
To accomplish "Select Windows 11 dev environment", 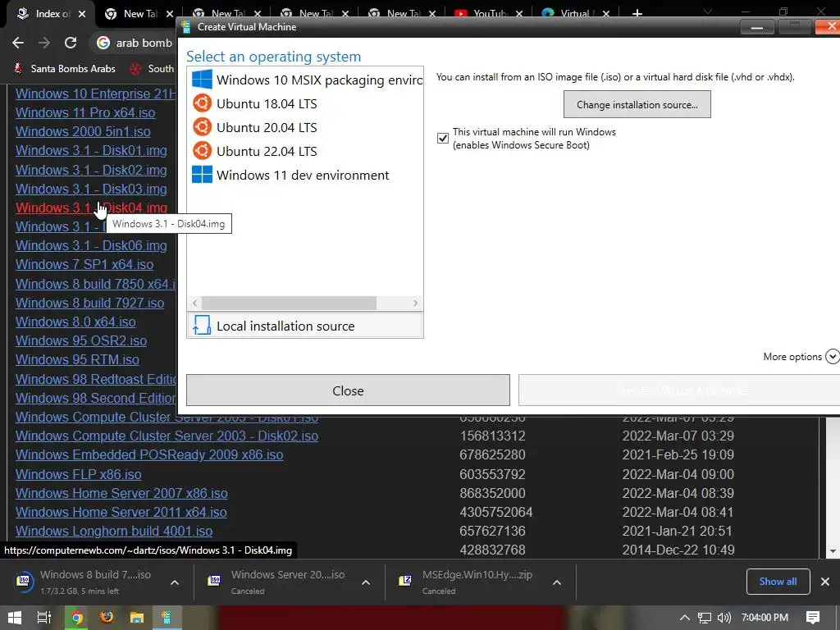I will click(305, 176).
